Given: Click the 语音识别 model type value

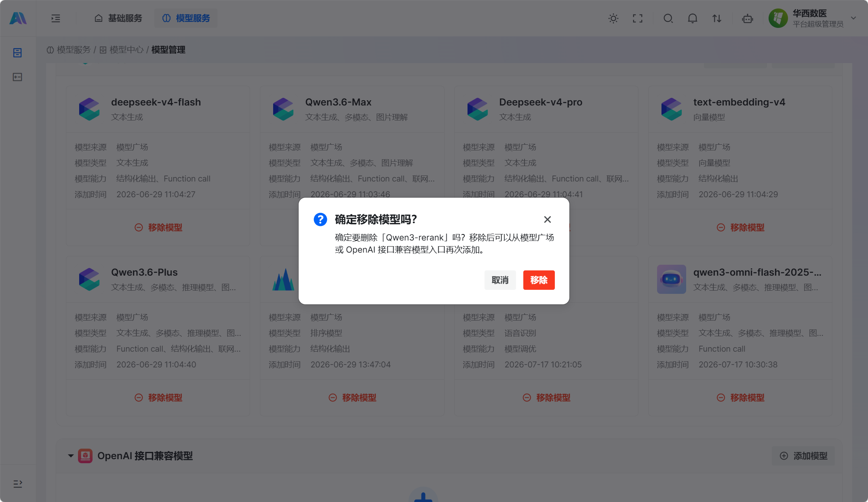Looking at the screenshot, I should click(520, 333).
